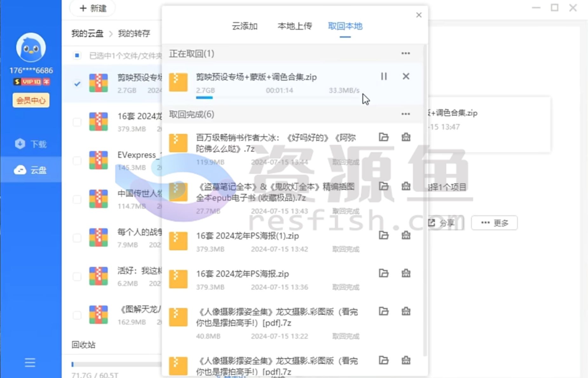Screen dimensions: 588x378
Task: Cancel the 剪映预设专场+蒙版+调色合集.zip transfer
Action: tap(406, 76)
